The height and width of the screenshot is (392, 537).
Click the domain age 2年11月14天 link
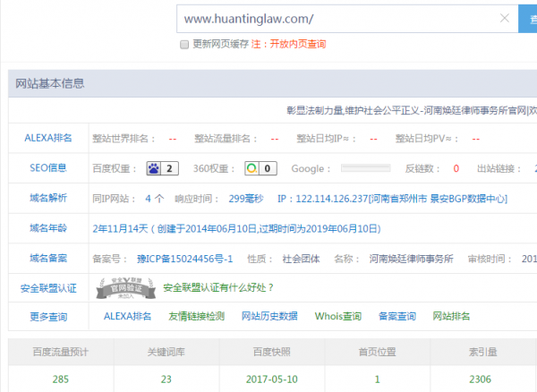(236, 229)
